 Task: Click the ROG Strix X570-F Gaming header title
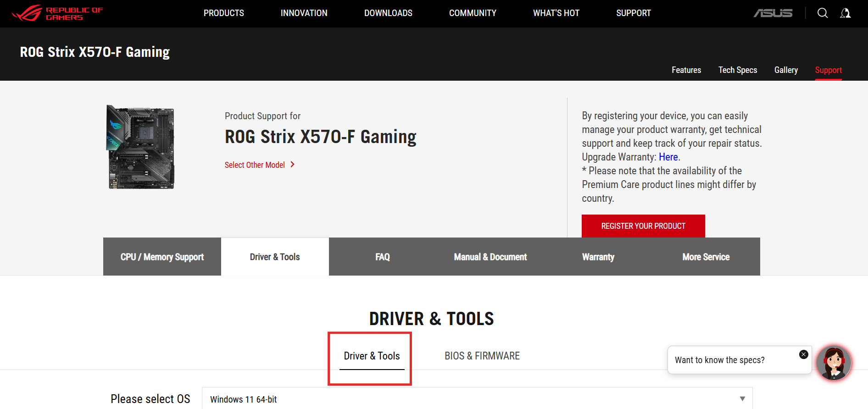click(x=95, y=52)
